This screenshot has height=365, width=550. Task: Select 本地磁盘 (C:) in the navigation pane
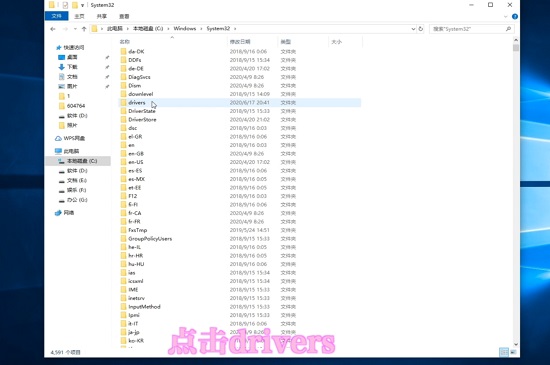(78, 161)
